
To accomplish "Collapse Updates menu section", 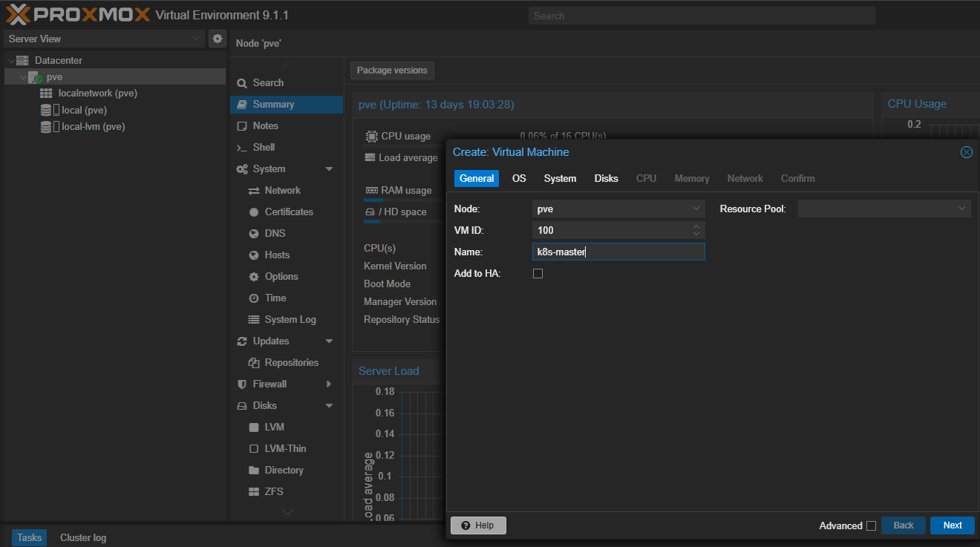I will [x=329, y=341].
